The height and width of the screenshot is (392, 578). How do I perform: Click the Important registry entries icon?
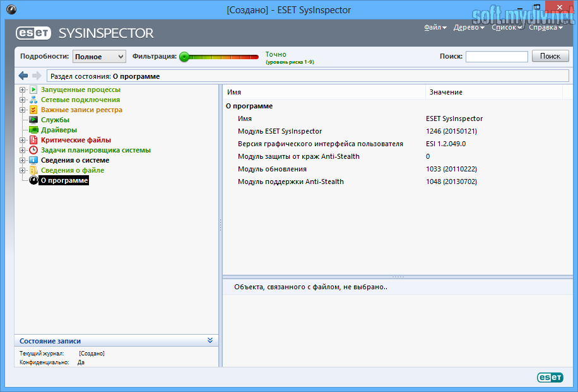click(33, 110)
